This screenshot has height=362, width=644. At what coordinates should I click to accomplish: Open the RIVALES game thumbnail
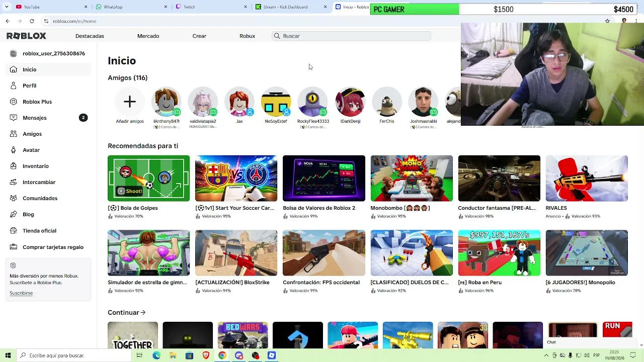tap(587, 178)
